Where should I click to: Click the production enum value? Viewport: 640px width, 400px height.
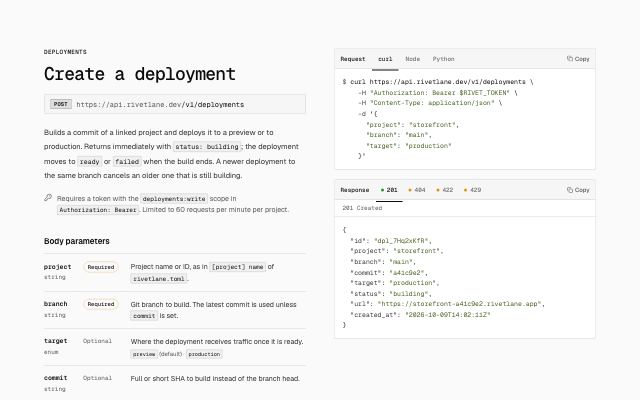pyautogui.click(x=204, y=354)
